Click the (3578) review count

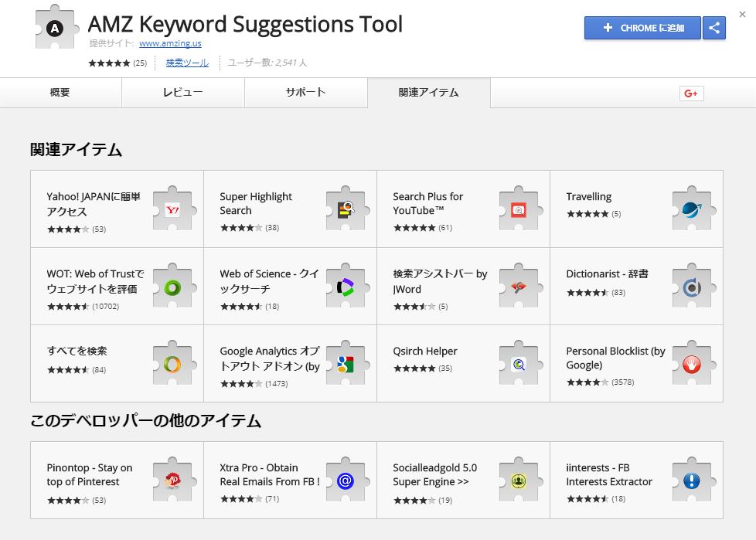(x=623, y=382)
